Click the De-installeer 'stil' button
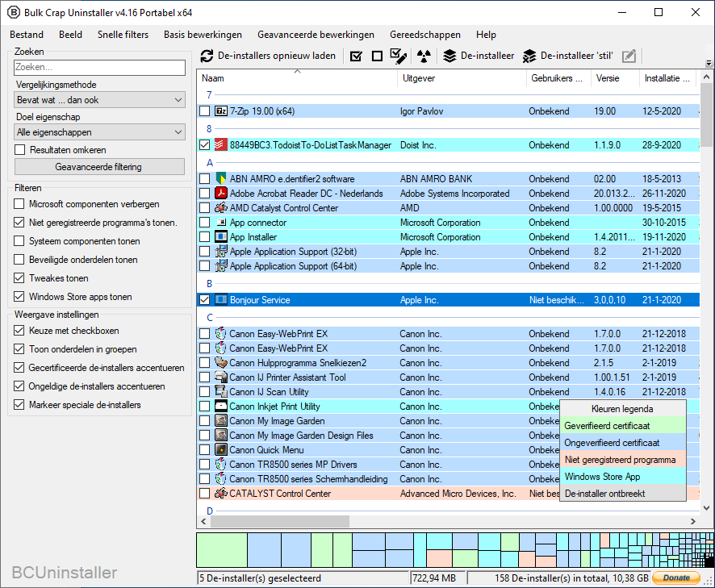Viewport: 715px width, 588px height. (567, 56)
